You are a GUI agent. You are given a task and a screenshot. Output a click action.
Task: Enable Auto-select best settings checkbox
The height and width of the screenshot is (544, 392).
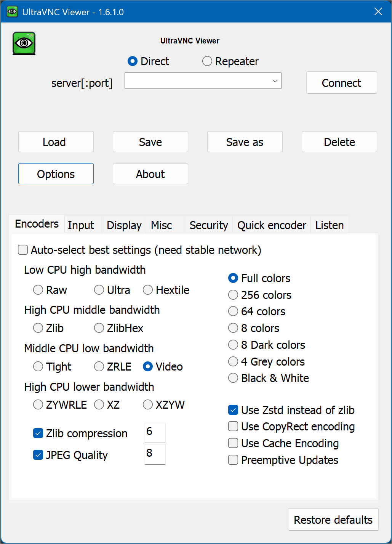pos(23,250)
